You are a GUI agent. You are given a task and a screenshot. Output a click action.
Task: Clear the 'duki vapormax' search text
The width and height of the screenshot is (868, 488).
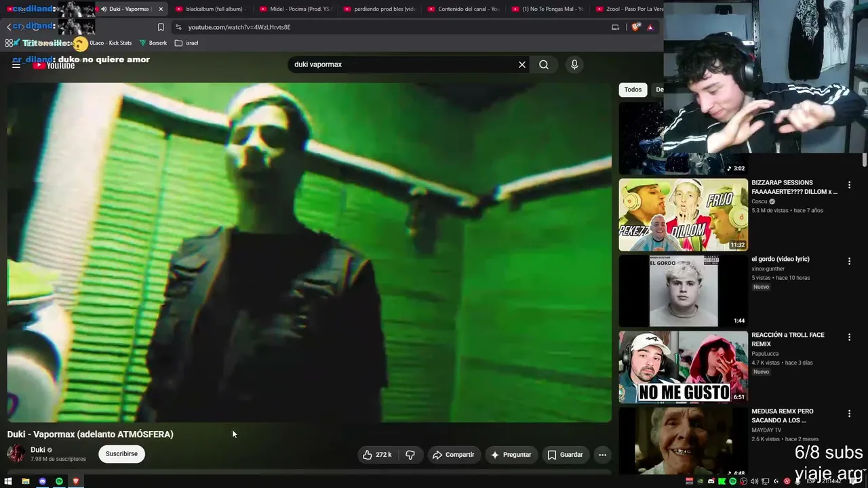coord(522,64)
